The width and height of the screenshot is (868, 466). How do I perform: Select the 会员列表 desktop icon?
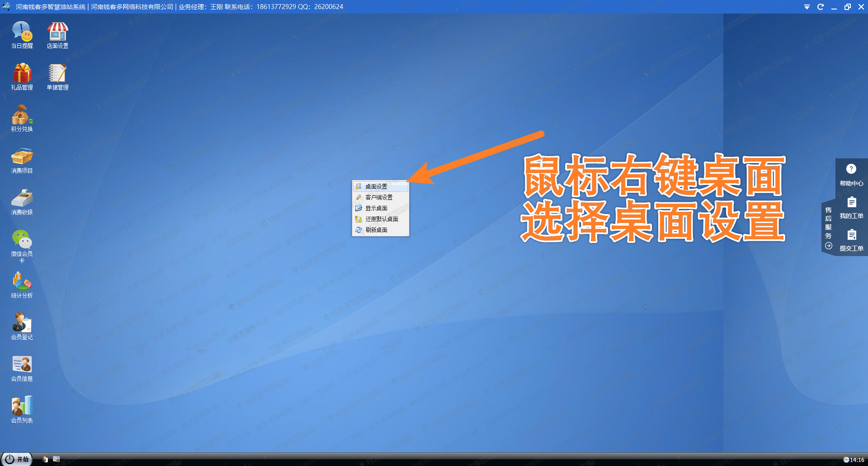[x=22, y=410]
